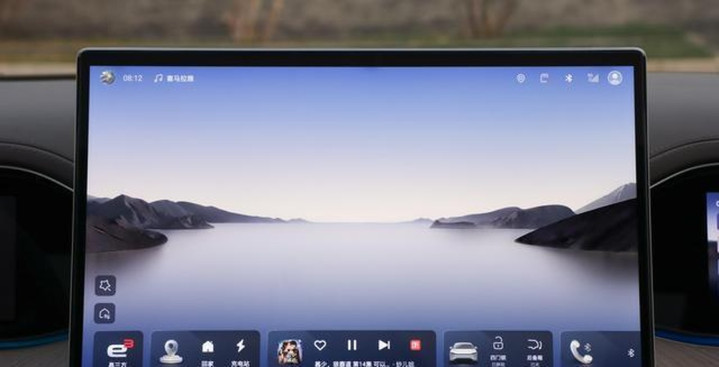Screen dimensions: 719x367
Task: Open the red music source app icon
Action: pyautogui.click(x=415, y=345)
